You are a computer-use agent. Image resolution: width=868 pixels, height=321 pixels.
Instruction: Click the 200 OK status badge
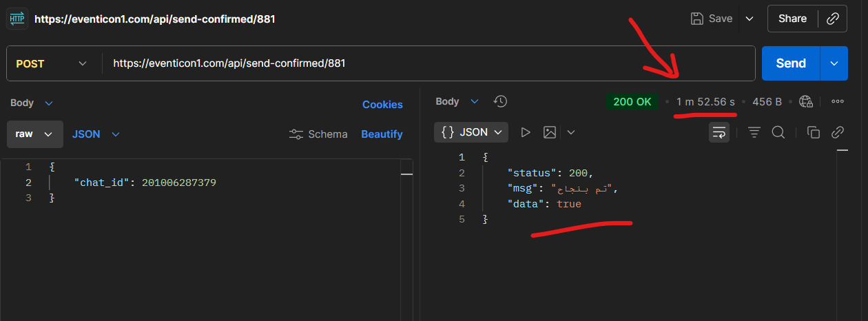(632, 101)
